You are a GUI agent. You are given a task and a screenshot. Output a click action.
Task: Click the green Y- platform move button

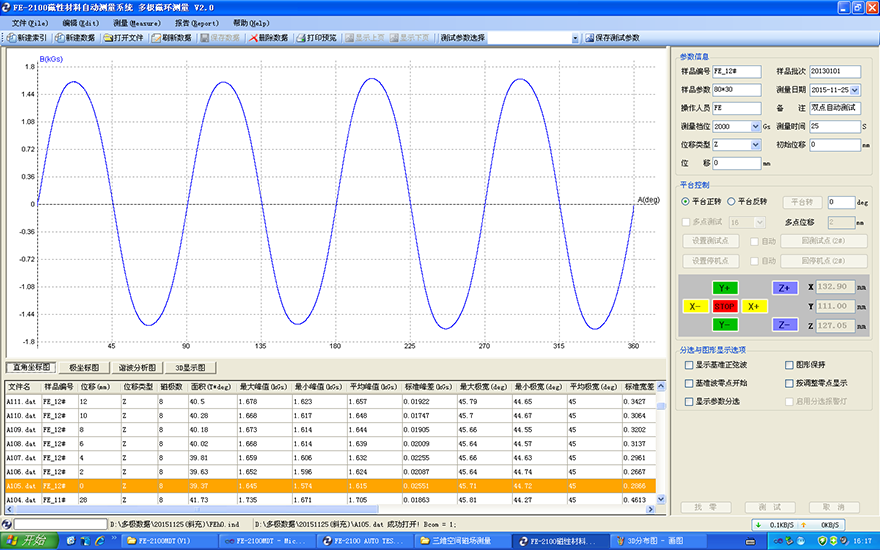click(x=725, y=324)
